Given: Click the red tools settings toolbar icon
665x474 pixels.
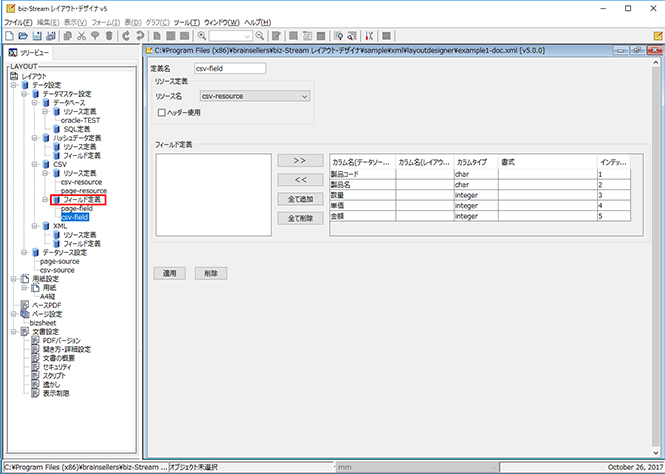Looking at the screenshot, I should pyautogui.click(x=369, y=36).
